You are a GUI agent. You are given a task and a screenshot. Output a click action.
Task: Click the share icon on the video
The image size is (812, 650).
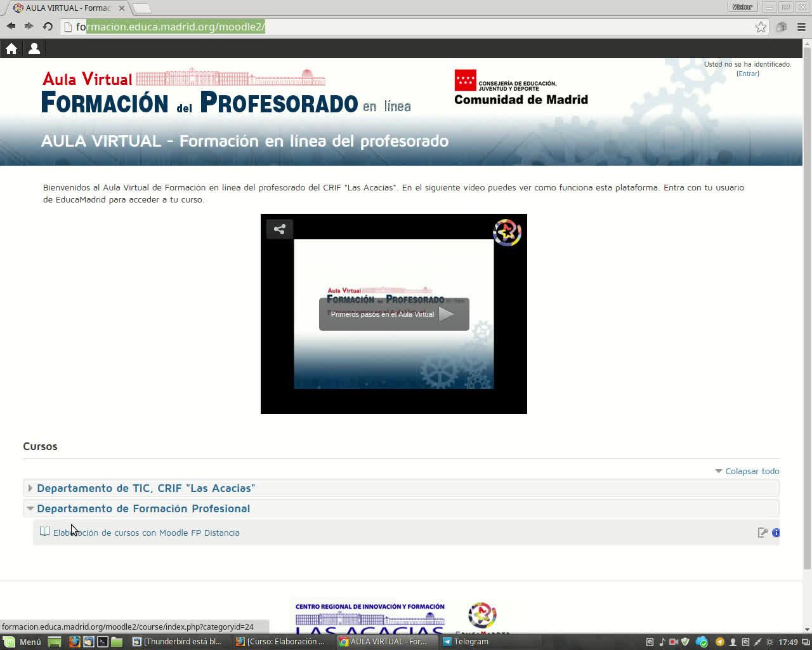click(x=279, y=229)
